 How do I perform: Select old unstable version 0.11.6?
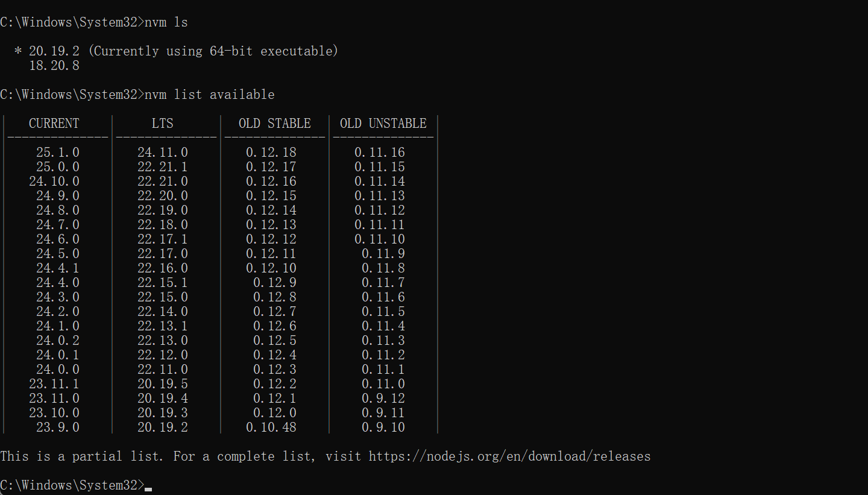click(x=383, y=297)
